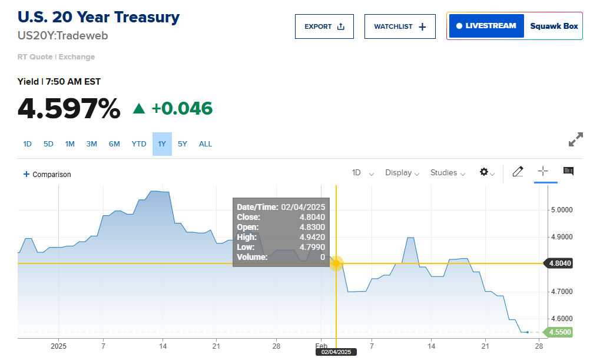Open the Squawk Box link

click(x=553, y=26)
